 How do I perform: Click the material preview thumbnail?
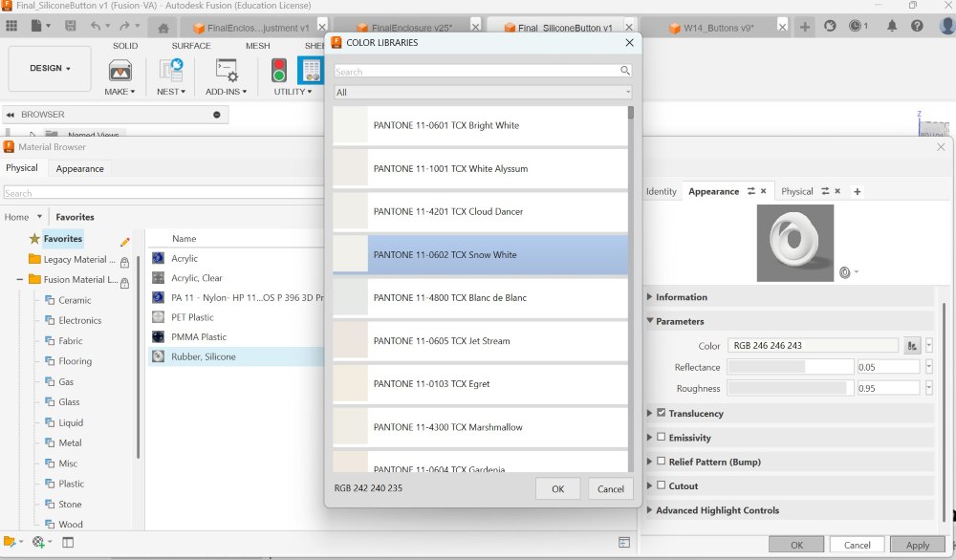795,243
